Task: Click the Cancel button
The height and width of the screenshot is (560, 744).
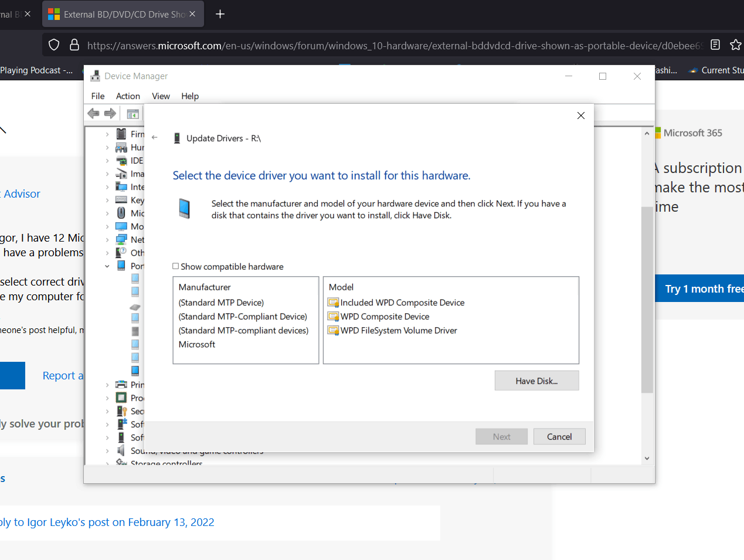Action: coord(559,436)
